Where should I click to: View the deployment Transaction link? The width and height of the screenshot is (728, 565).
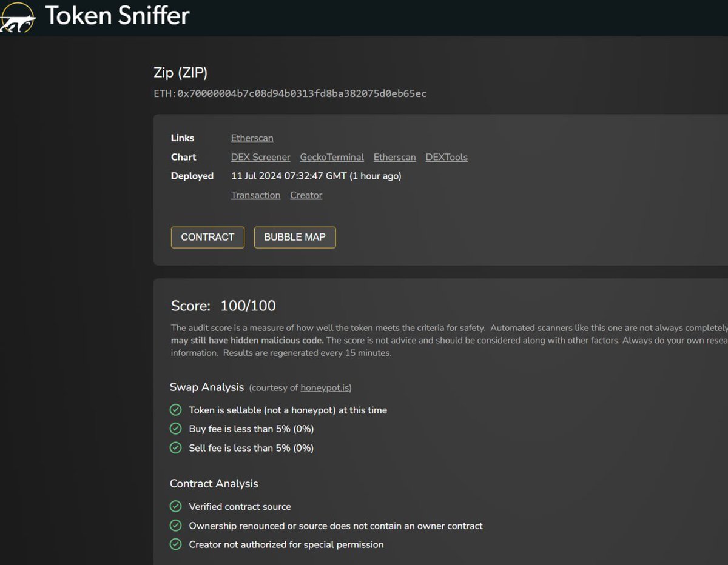255,195
